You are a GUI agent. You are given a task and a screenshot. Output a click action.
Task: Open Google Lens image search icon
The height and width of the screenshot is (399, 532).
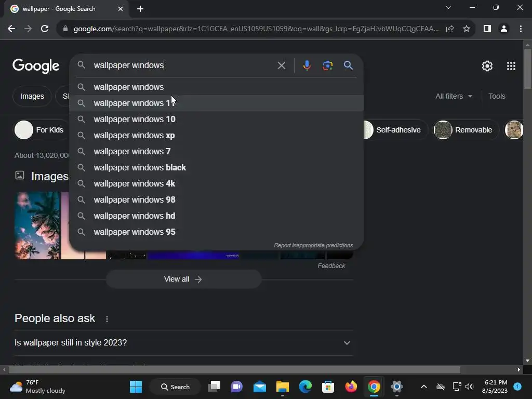coord(327,65)
